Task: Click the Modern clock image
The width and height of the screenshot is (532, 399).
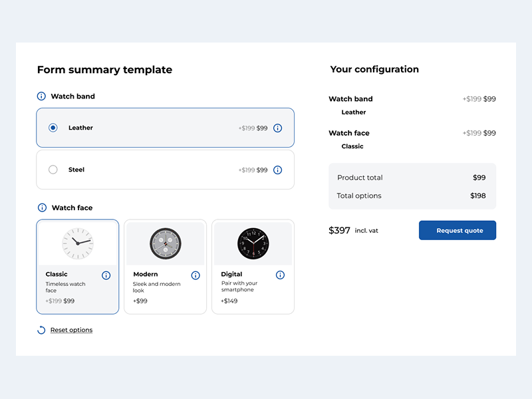Action: (167, 243)
